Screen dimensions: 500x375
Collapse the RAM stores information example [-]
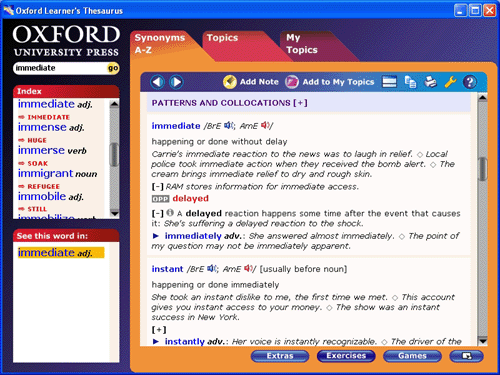click(158, 187)
